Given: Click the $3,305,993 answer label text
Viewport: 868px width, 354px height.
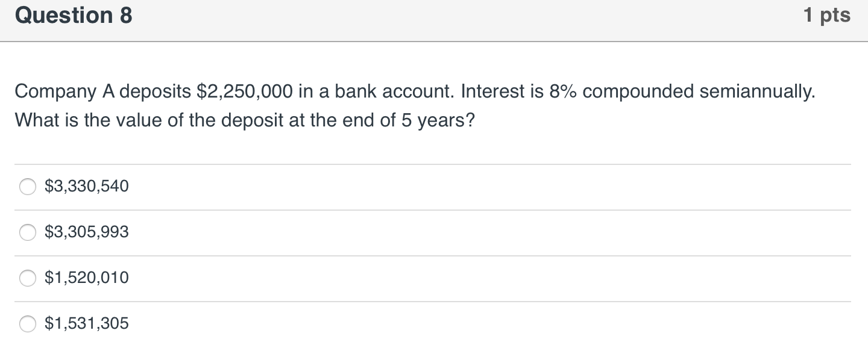Looking at the screenshot, I should coord(87,232).
